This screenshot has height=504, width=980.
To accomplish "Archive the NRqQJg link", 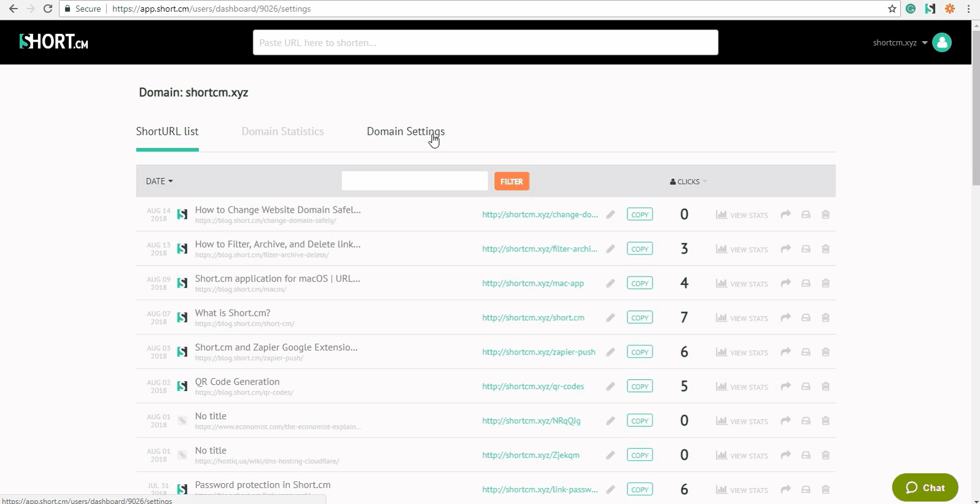I will 806,421.
